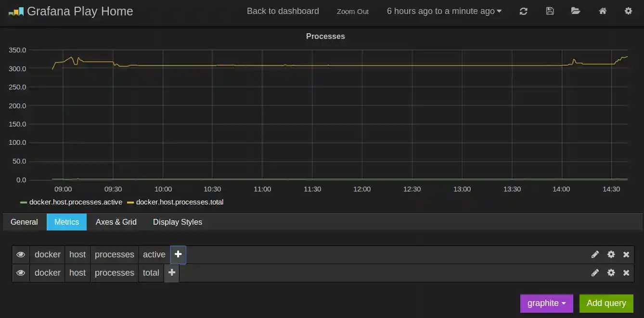
Task: Add a segment to the active query
Action: pos(178,254)
